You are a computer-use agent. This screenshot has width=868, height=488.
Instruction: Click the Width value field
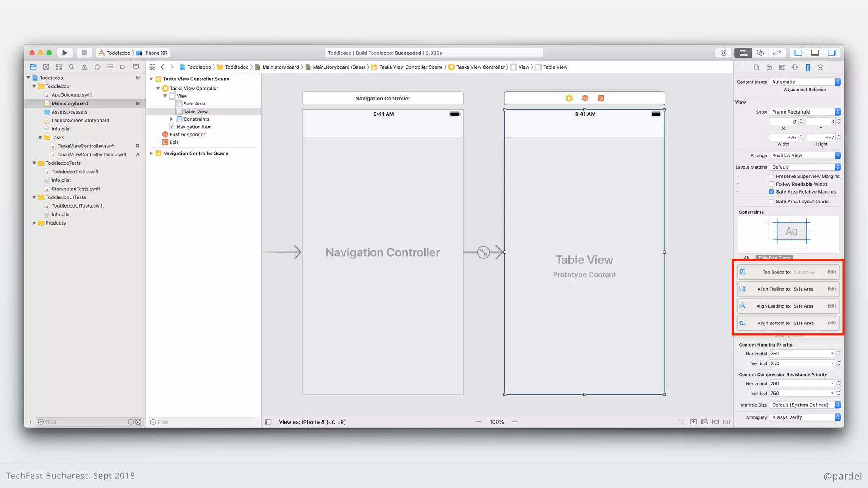tap(783, 138)
